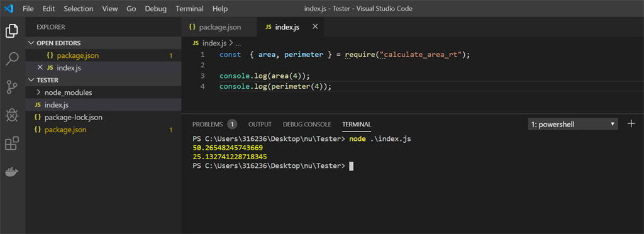This screenshot has height=234, width=644.
Task: Select the Terminal panel tab
Action: click(x=357, y=124)
